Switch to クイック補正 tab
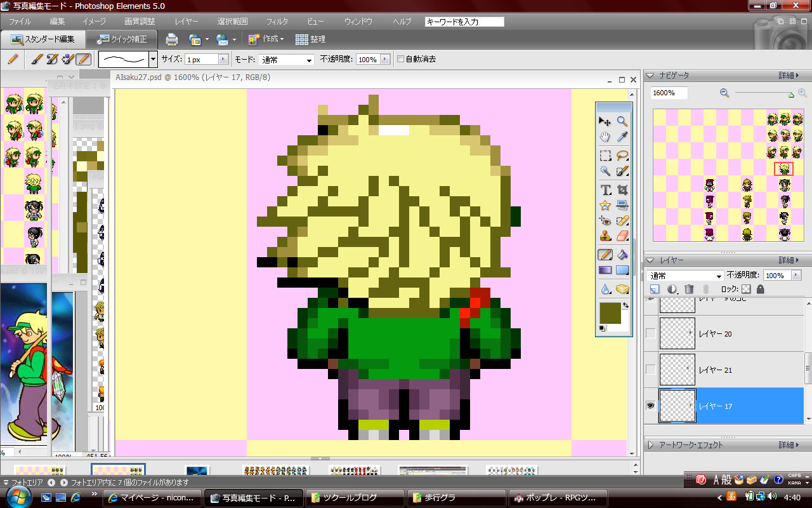The image size is (812, 508). tap(122, 39)
